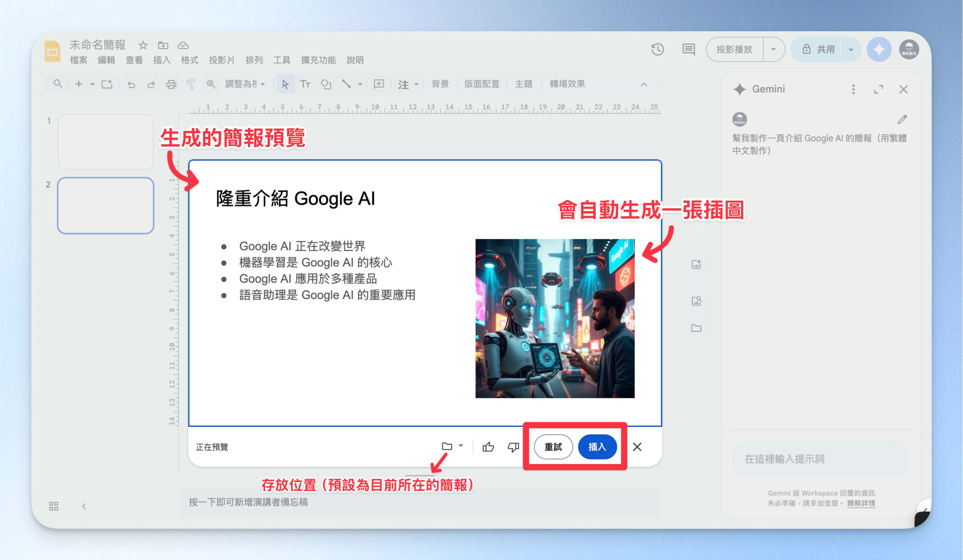Open the comments icon in header
The image size is (963, 560).
(x=689, y=49)
